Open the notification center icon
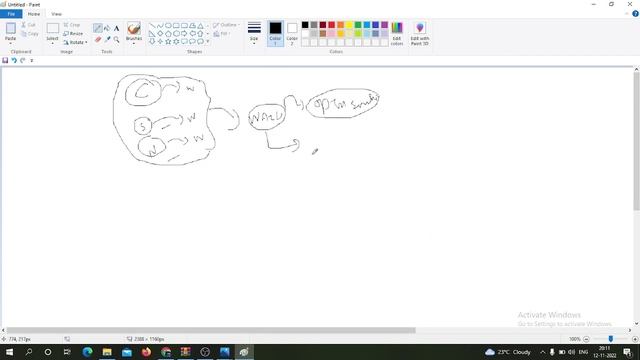640x360 pixels. (628, 352)
